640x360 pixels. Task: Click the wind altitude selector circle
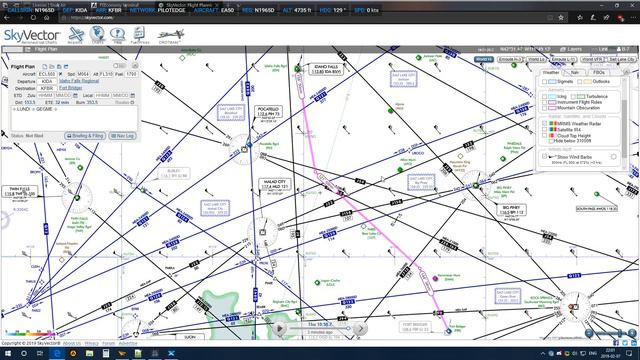point(613,157)
